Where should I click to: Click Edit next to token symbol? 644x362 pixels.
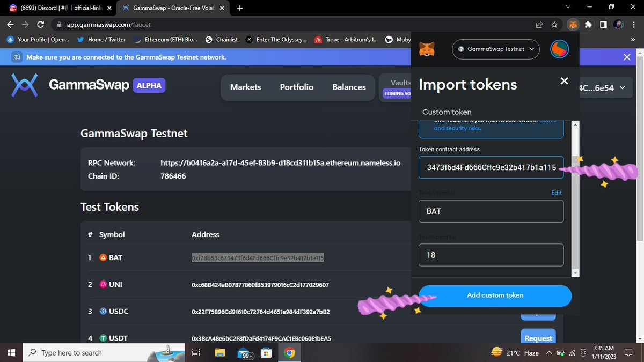click(557, 193)
